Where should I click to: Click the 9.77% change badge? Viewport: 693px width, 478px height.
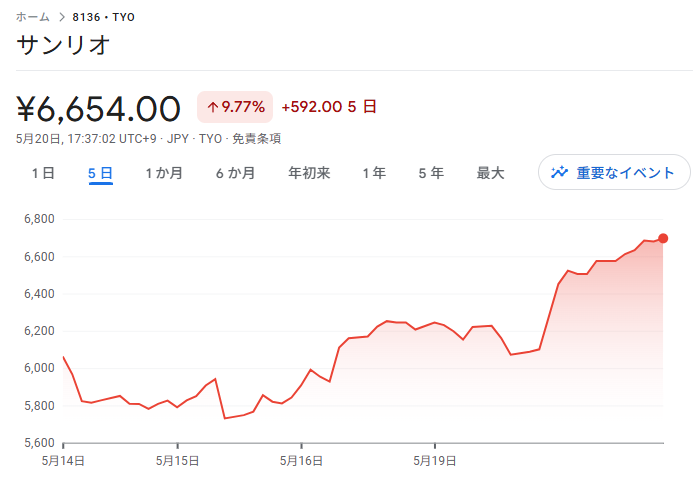coord(235,107)
